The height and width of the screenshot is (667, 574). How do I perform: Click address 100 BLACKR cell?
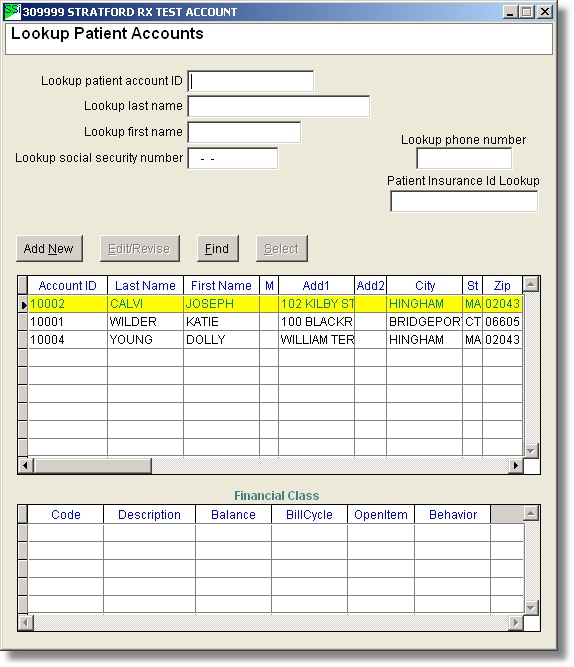click(x=316, y=322)
